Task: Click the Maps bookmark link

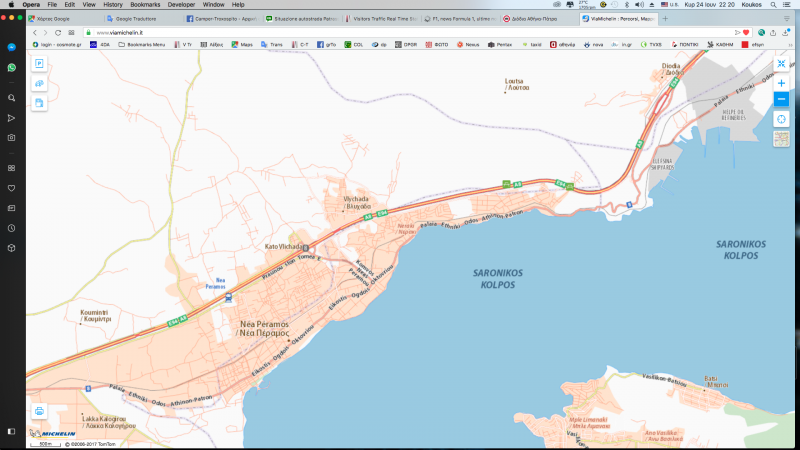Action: pos(245,44)
